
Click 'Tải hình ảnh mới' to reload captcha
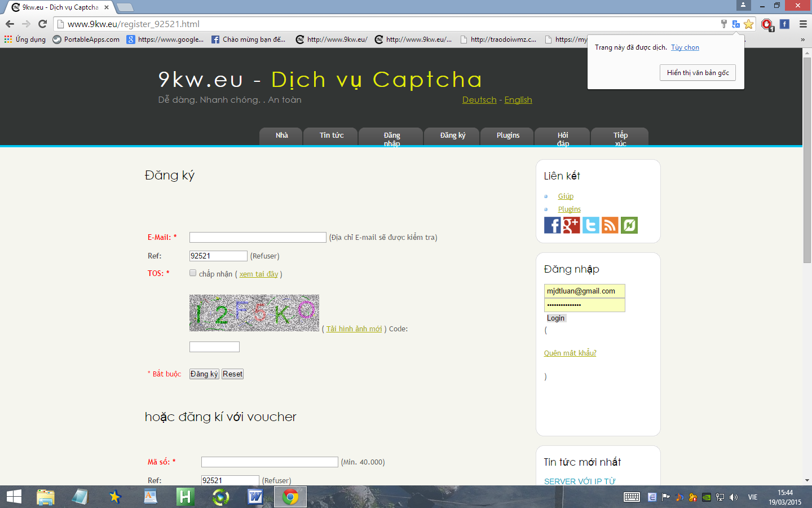pyautogui.click(x=354, y=329)
